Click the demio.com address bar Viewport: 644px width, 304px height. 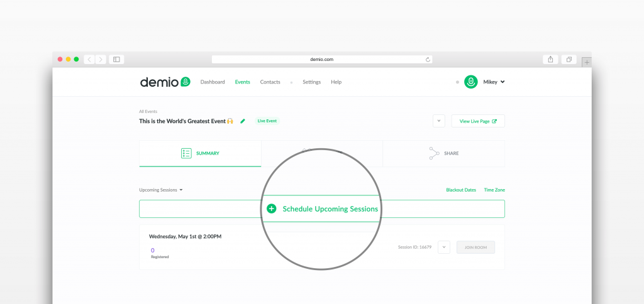[x=321, y=59]
